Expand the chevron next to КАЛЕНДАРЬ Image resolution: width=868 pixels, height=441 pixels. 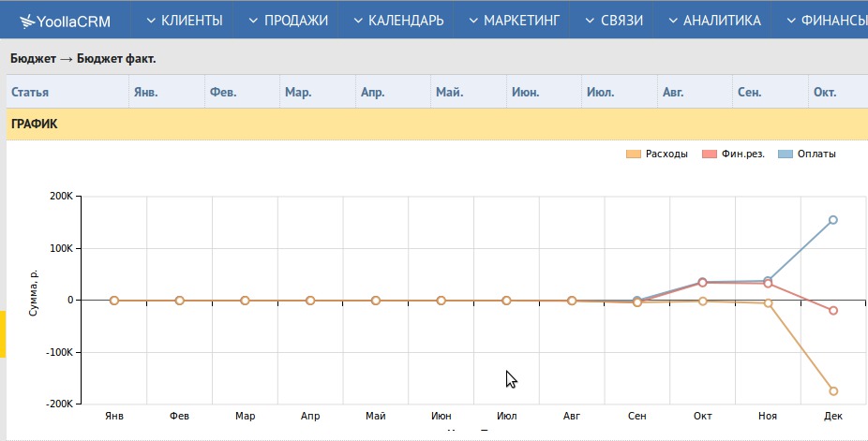(x=358, y=21)
